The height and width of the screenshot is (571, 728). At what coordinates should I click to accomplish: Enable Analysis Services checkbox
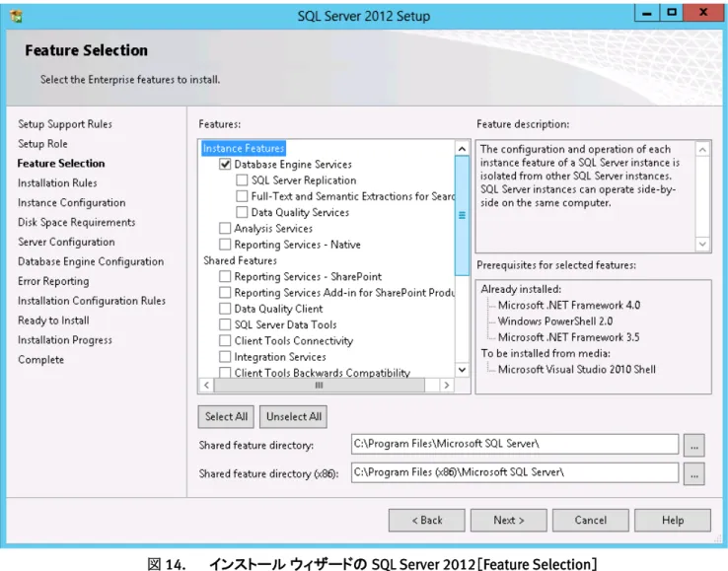(225, 229)
